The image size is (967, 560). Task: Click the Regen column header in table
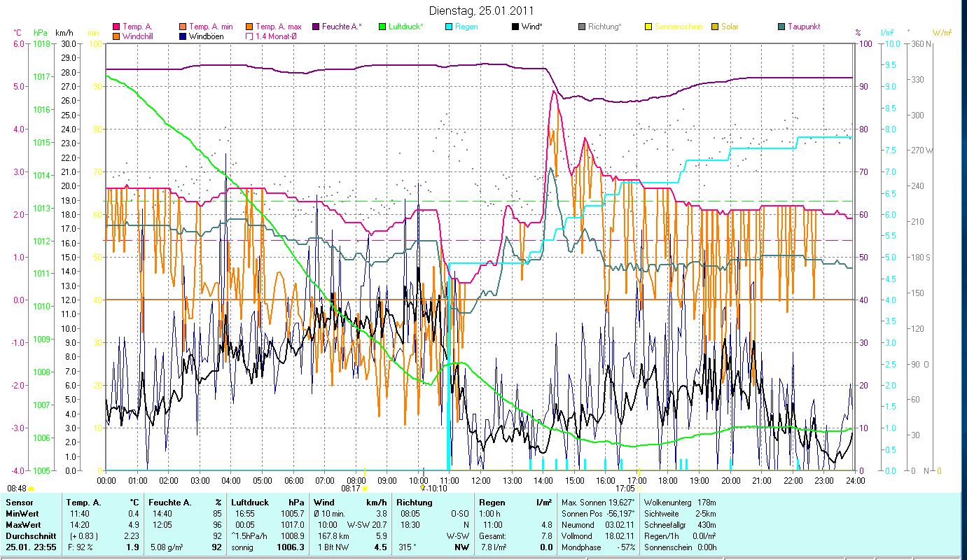[x=490, y=503]
